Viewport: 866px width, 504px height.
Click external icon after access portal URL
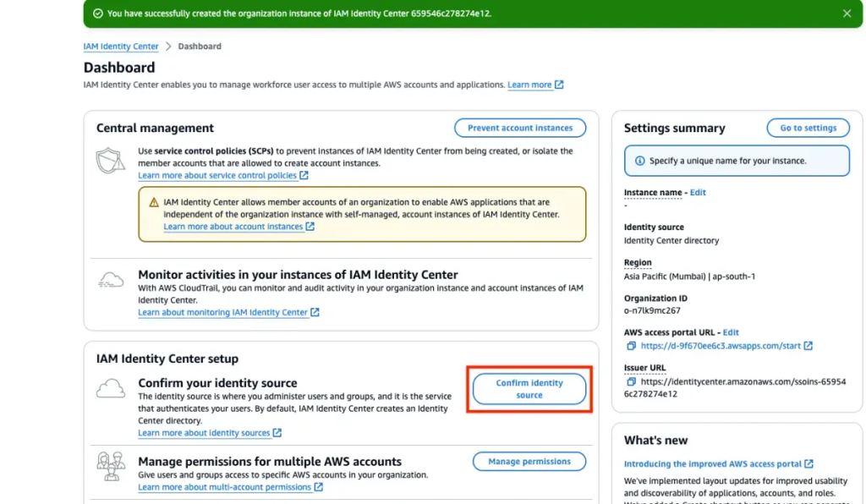point(808,346)
